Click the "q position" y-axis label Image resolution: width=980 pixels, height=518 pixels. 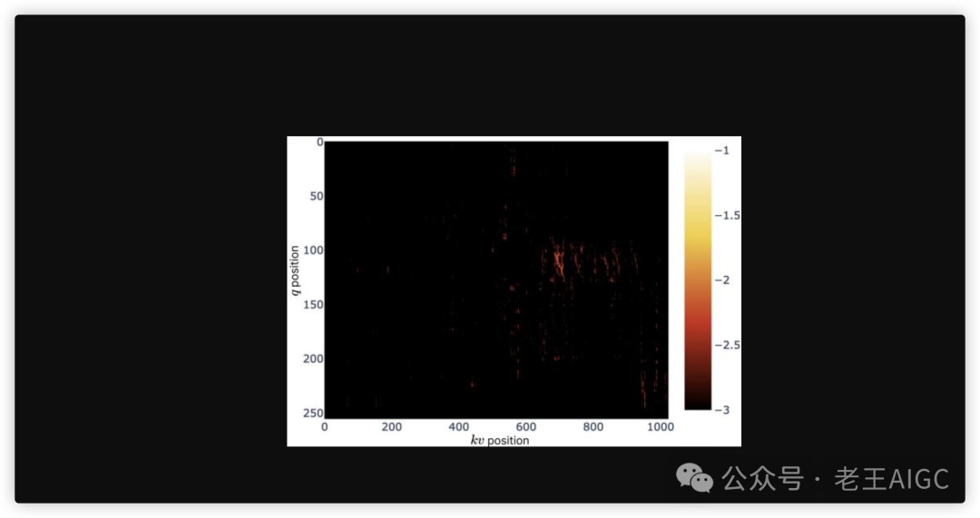point(294,270)
